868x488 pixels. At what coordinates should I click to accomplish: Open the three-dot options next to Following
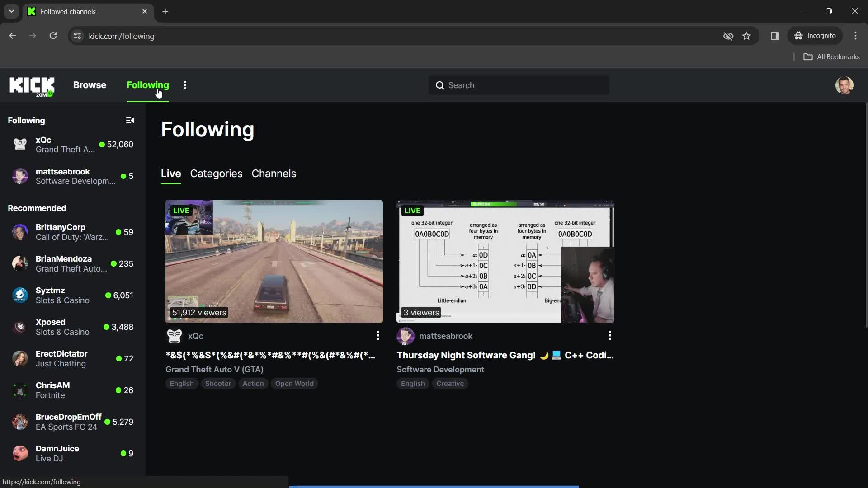coord(185,84)
